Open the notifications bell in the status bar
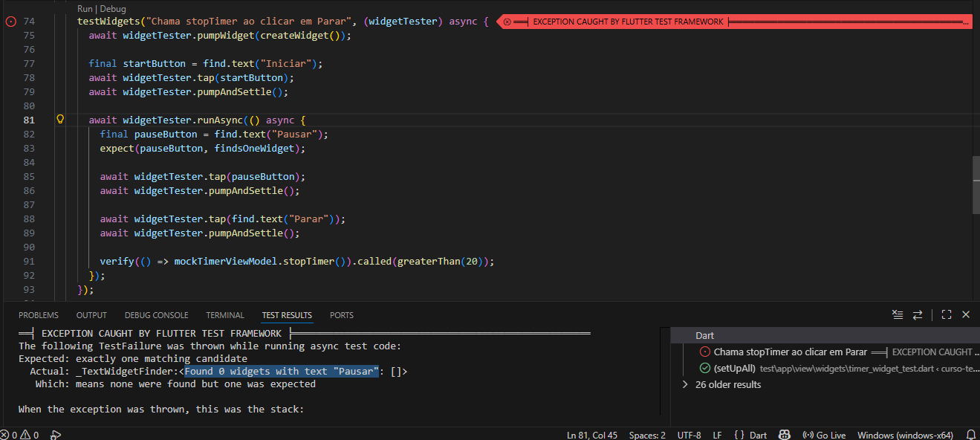The height and width of the screenshot is (440, 980). coord(970,435)
